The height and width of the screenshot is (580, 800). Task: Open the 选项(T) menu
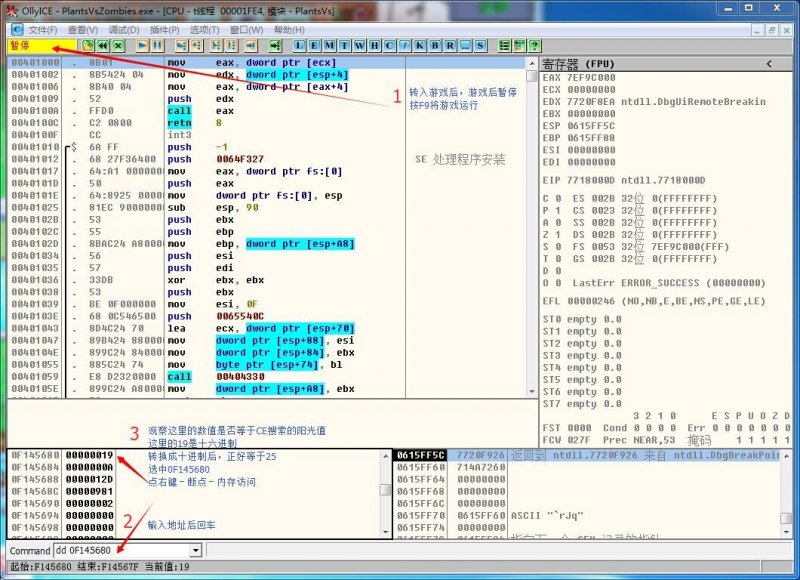click(x=205, y=30)
